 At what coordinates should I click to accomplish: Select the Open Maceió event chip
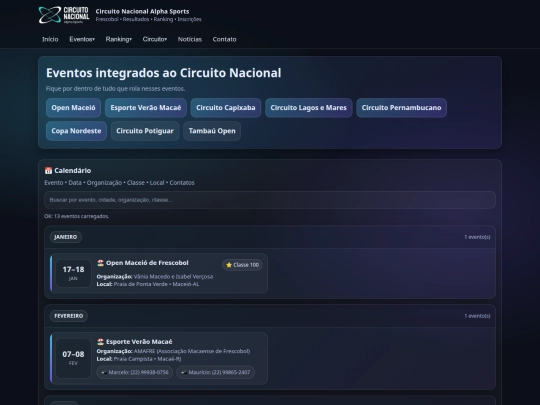point(73,108)
